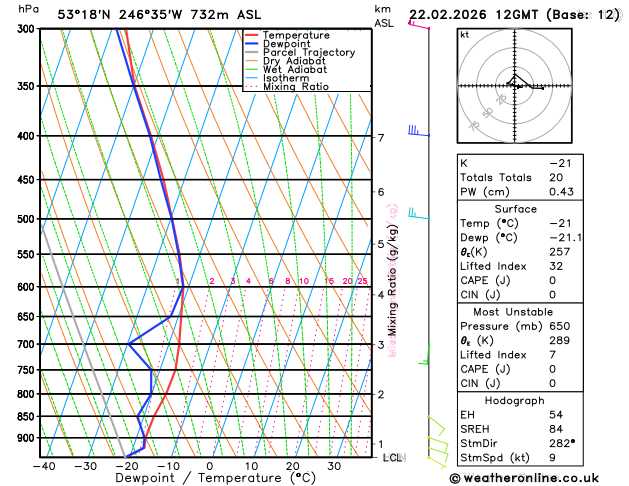629x486 pixels.
Task: Click the green wind barb near 700 hPa
Action: pyautogui.click(x=424, y=354)
